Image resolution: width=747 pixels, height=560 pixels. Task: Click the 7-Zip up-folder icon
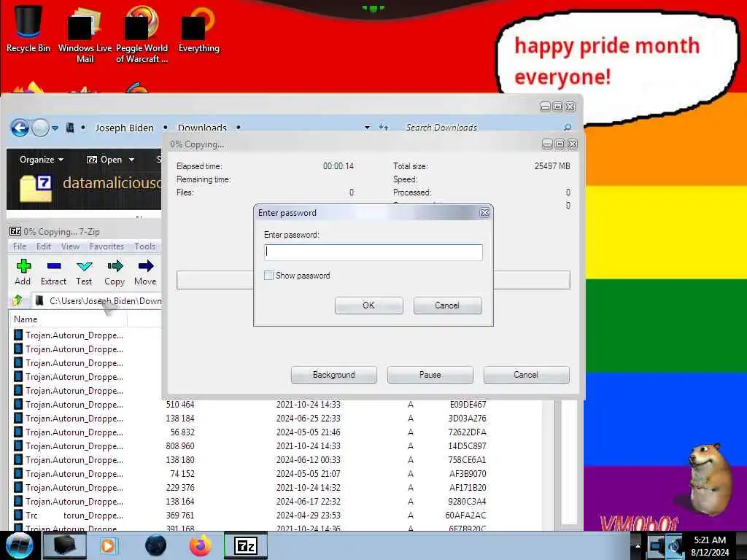18,300
